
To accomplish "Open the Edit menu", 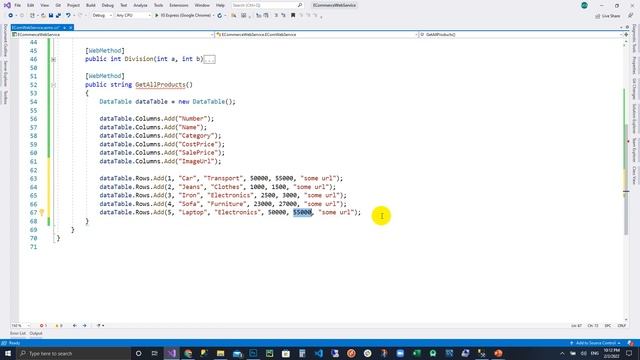I will 31,5.
